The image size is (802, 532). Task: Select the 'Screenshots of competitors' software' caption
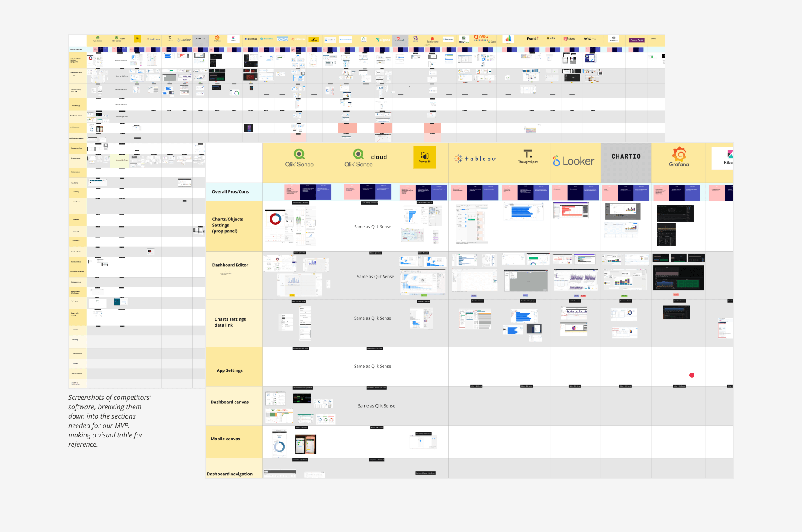110,421
